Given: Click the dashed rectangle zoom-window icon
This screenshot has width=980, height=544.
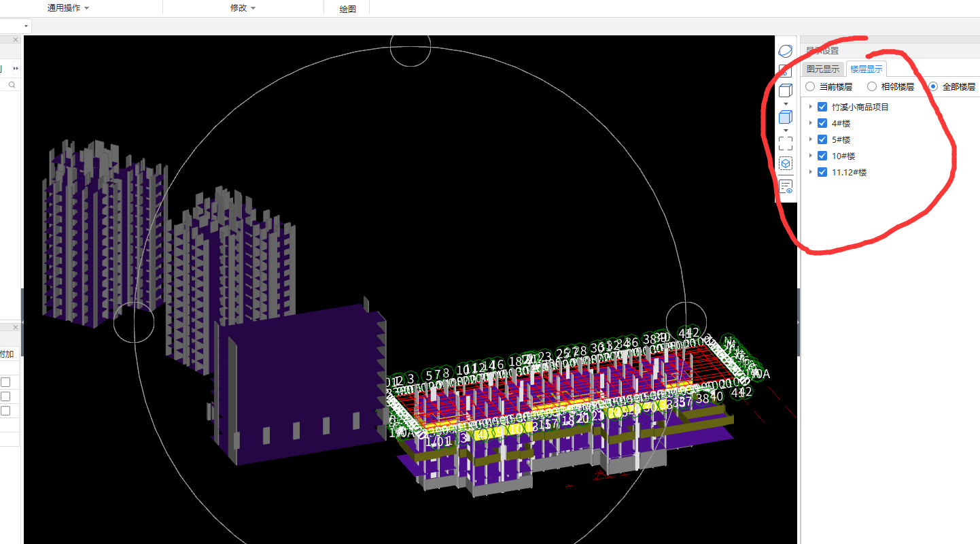Looking at the screenshot, I should [785, 143].
